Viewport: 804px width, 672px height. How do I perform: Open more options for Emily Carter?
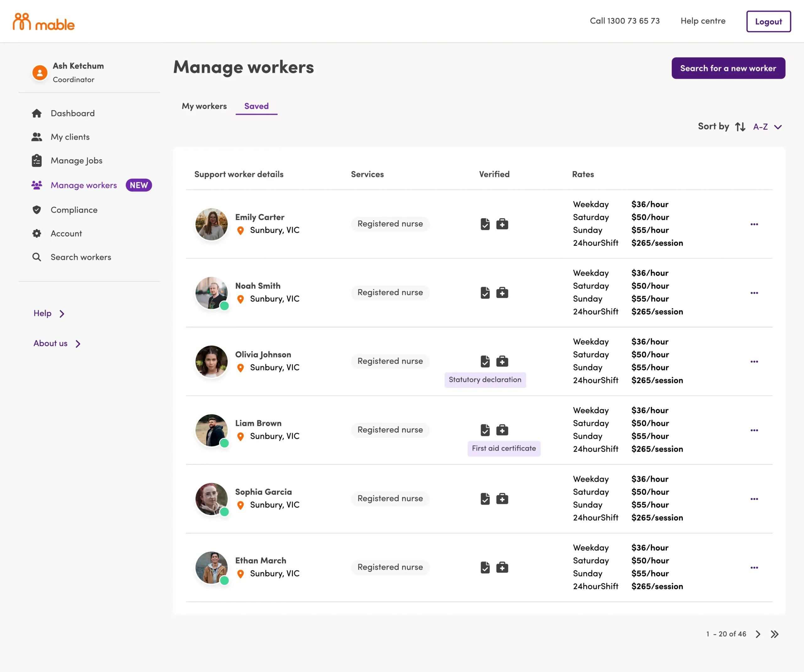[754, 224]
